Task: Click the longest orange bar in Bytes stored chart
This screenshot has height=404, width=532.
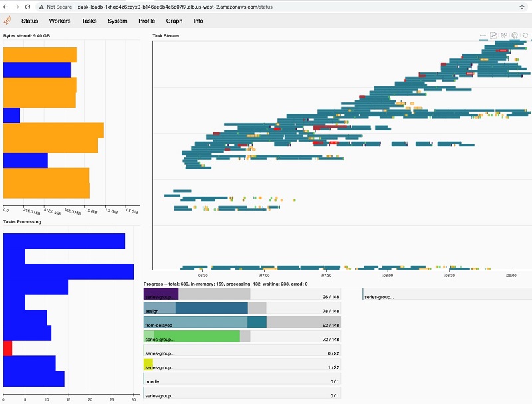Action: click(53, 130)
